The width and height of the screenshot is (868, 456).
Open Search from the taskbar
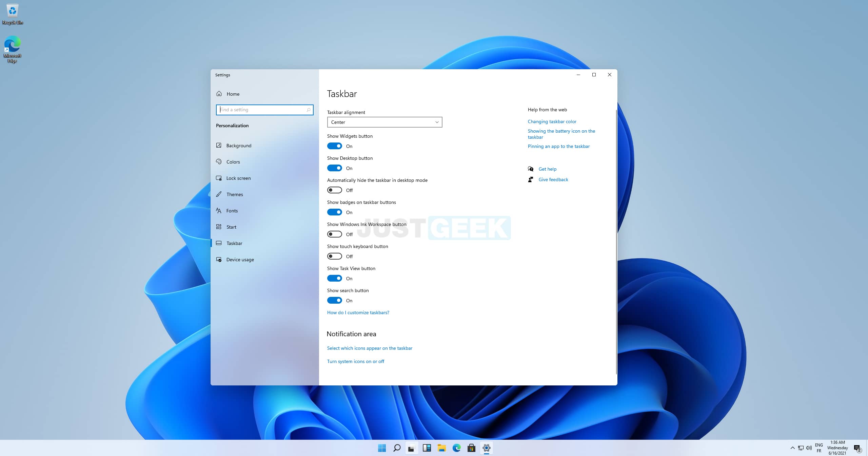[x=397, y=448]
